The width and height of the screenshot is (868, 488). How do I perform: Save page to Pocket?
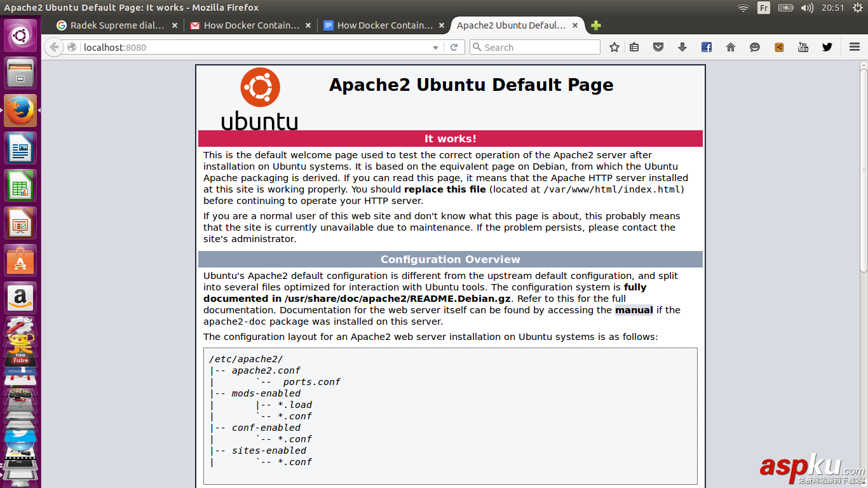(658, 47)
